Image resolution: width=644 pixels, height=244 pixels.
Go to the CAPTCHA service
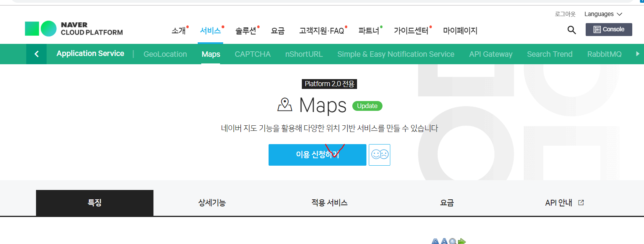(253, 54)
